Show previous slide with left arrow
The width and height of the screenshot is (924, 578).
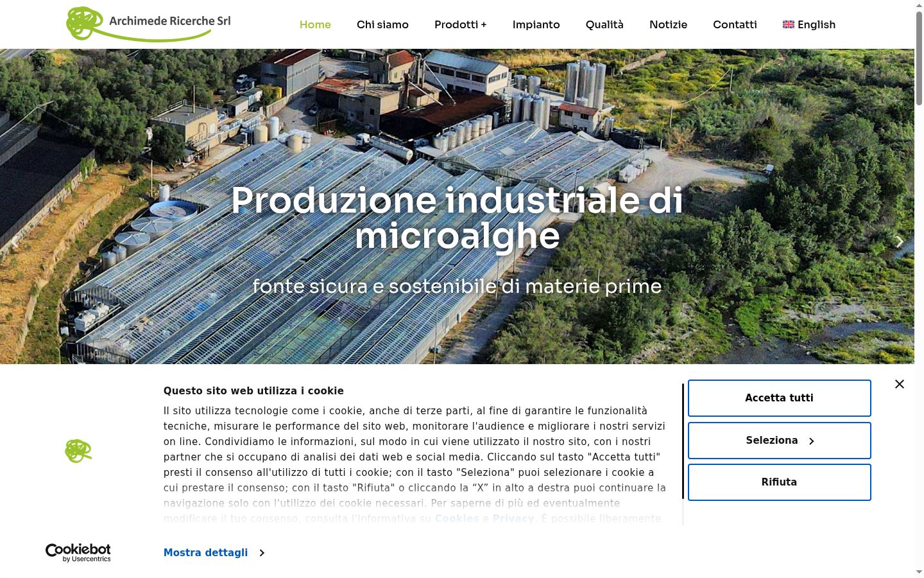[x=14, y=241]
